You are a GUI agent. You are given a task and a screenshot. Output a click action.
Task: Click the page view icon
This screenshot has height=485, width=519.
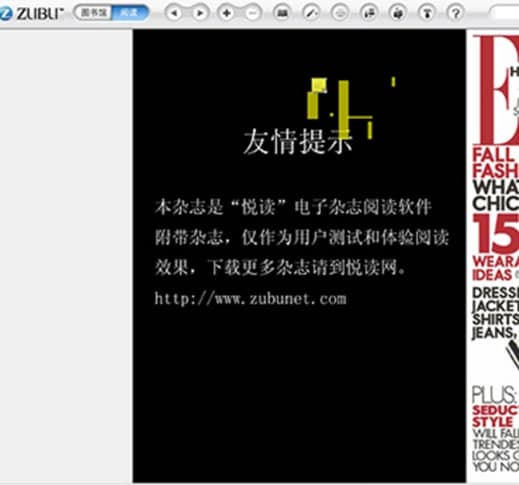click(x=282, y=13)
